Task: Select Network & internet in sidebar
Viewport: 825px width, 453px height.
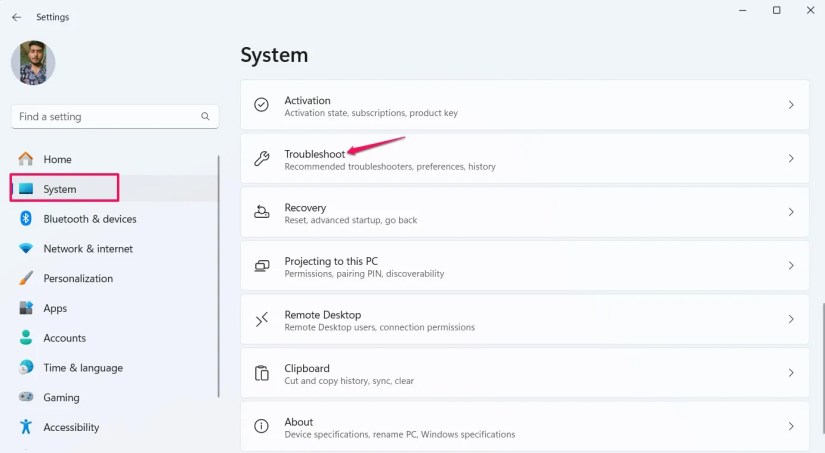Action: (x=88, y=249)
